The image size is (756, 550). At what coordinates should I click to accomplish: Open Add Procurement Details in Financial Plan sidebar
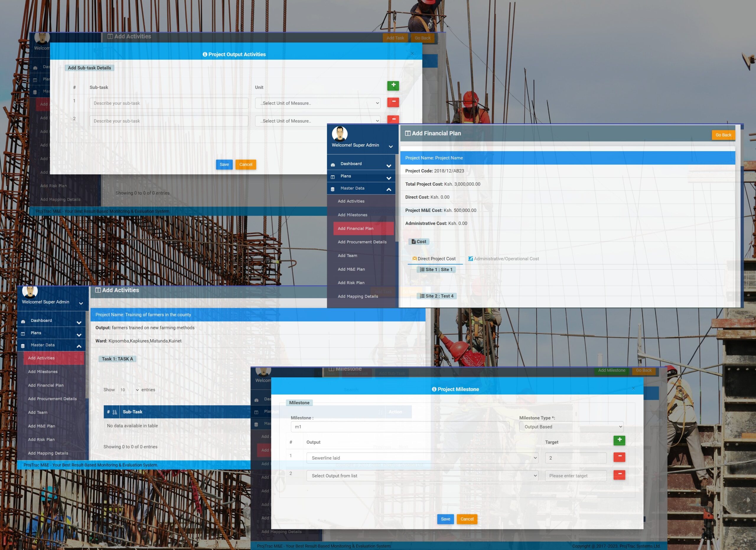(362, 242)
